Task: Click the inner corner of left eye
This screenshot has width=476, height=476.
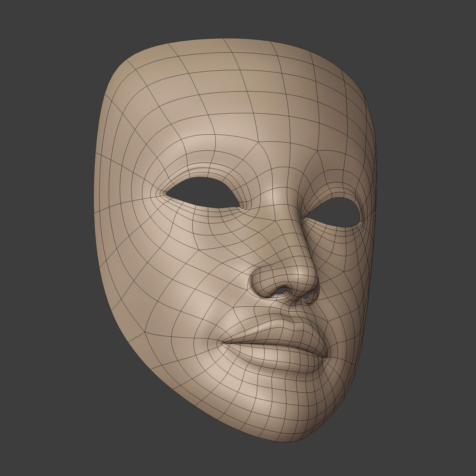Action: [238, 206]
